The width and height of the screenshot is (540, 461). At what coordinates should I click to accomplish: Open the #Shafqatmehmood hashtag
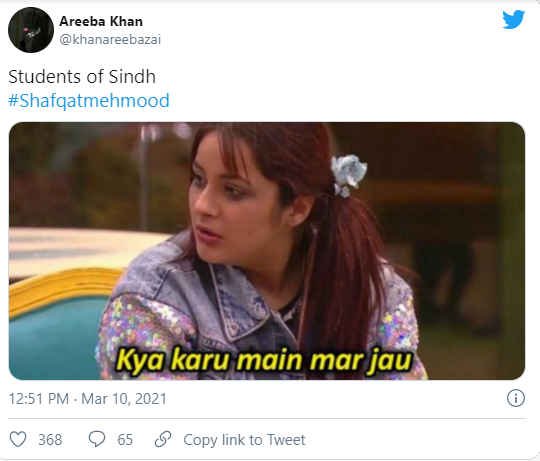pos(89,101)
